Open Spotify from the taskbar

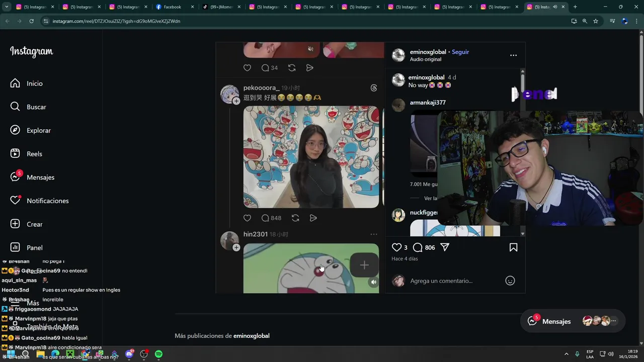(158, 354)
